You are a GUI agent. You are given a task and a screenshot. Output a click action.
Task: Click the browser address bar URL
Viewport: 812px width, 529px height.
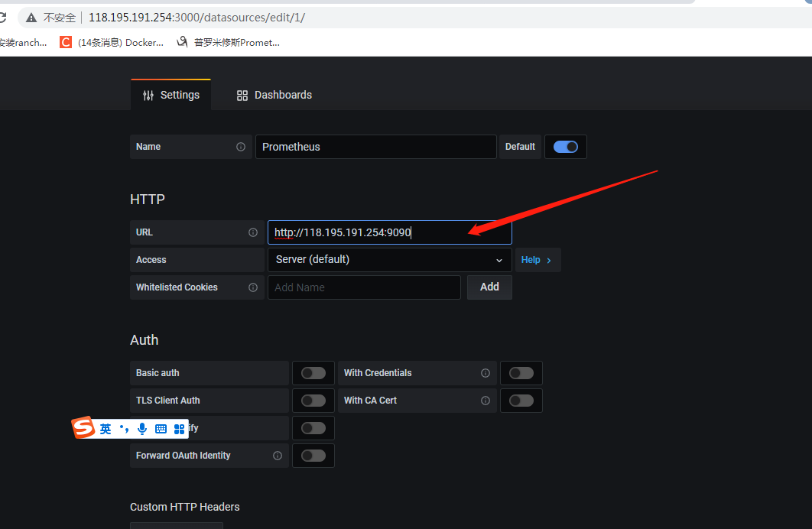[x=197, y=18]
